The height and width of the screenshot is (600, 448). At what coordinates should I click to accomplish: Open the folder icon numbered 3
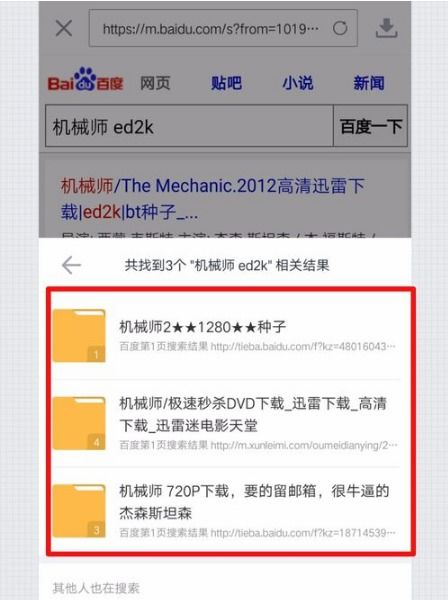(79, 511)
